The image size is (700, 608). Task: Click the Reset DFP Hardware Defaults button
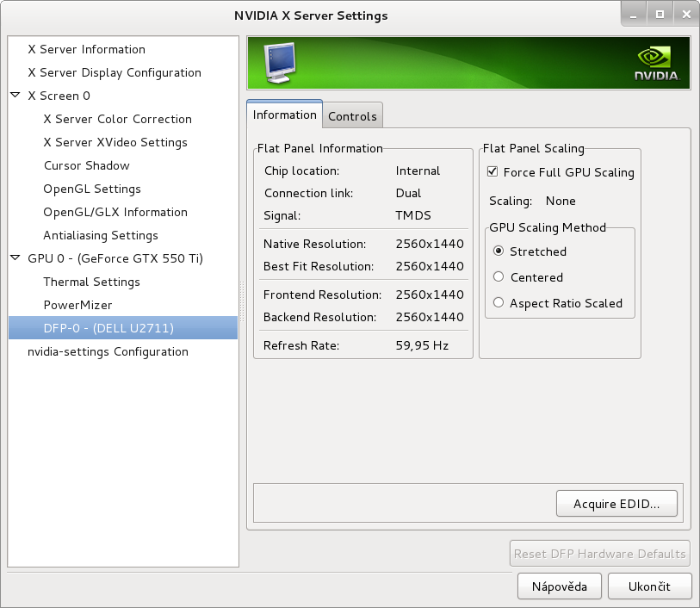click(599, 554)
